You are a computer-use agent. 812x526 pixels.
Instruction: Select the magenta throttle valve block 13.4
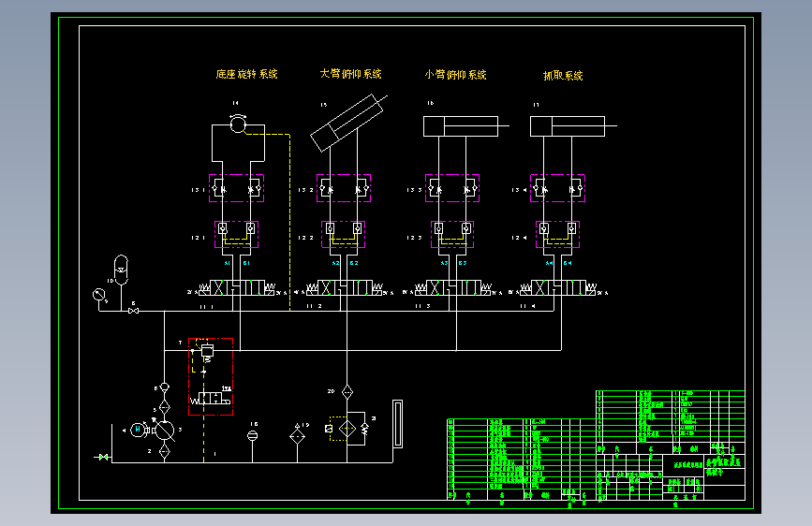(558, 188)
